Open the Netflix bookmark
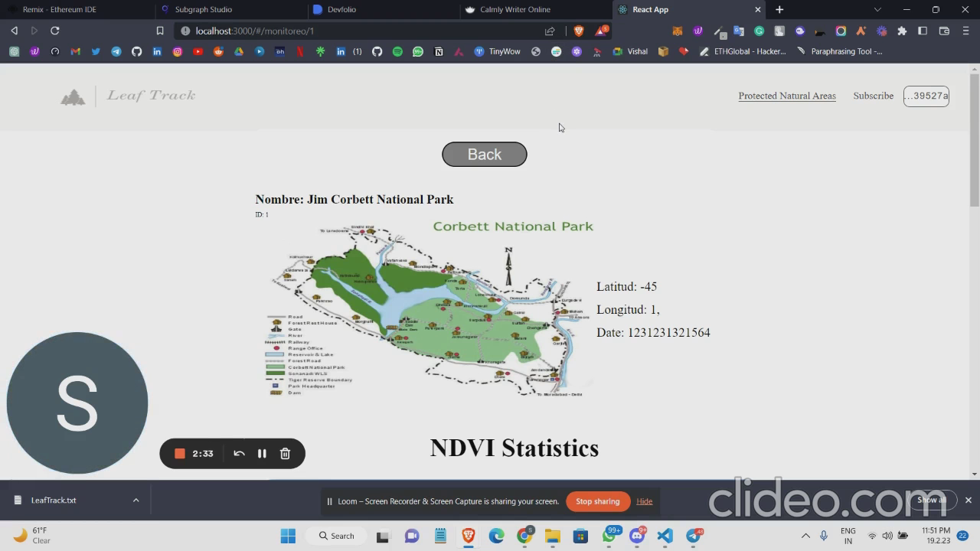 [x=300, y=51]
